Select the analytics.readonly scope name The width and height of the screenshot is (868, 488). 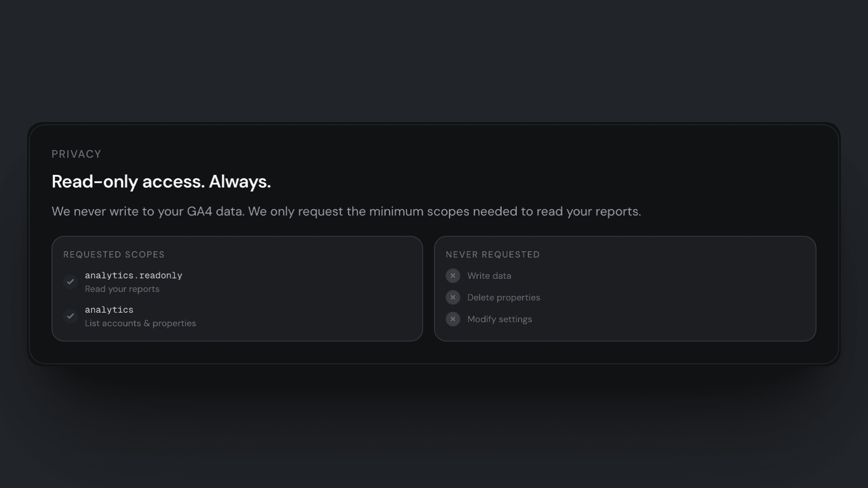(x=133, y=276)
